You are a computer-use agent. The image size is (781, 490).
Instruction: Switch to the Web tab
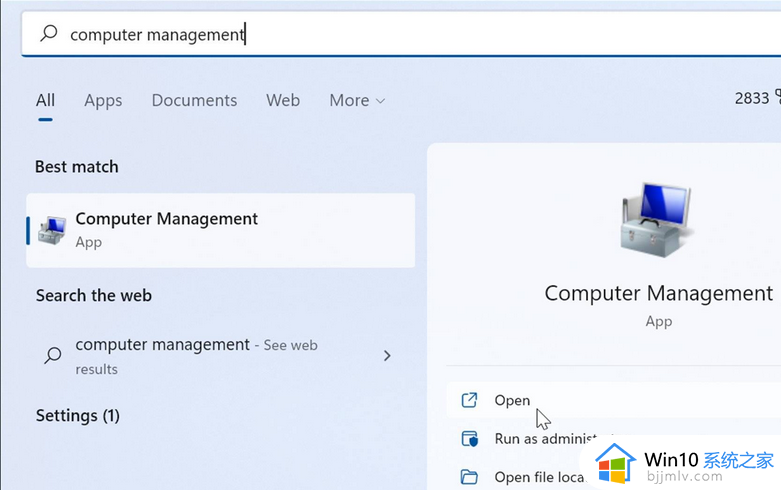[283, 100]
